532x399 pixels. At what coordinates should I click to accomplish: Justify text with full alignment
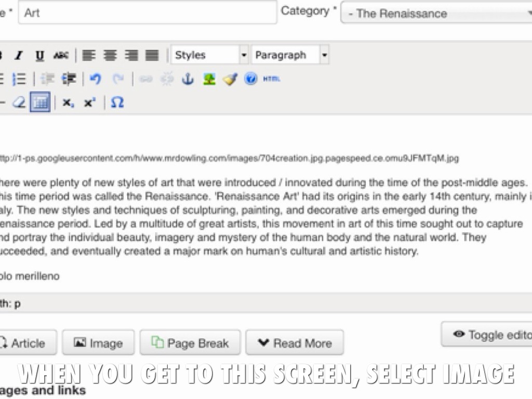tap(152, 55)
